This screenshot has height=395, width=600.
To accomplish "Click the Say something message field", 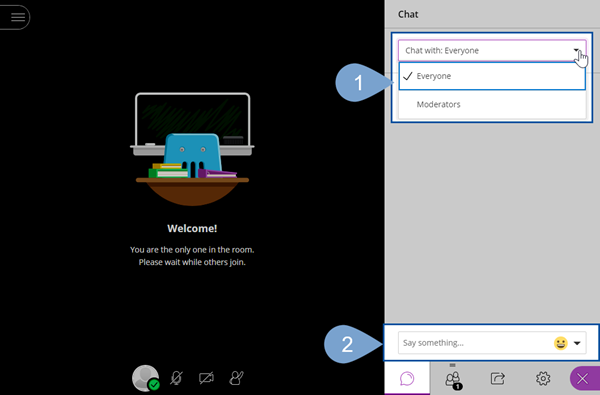I will (474, 343).
